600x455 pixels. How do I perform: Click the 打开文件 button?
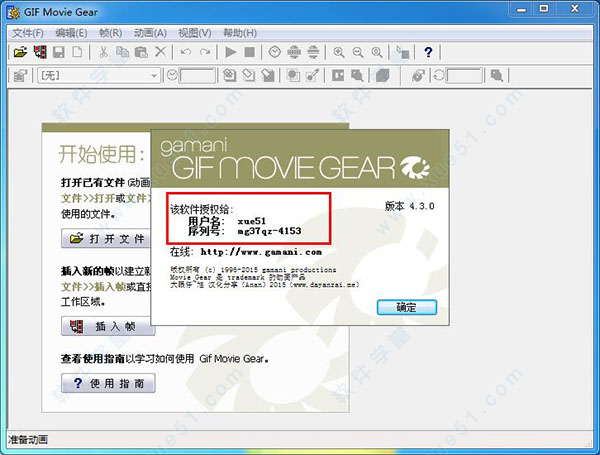[x=107, y=238]
